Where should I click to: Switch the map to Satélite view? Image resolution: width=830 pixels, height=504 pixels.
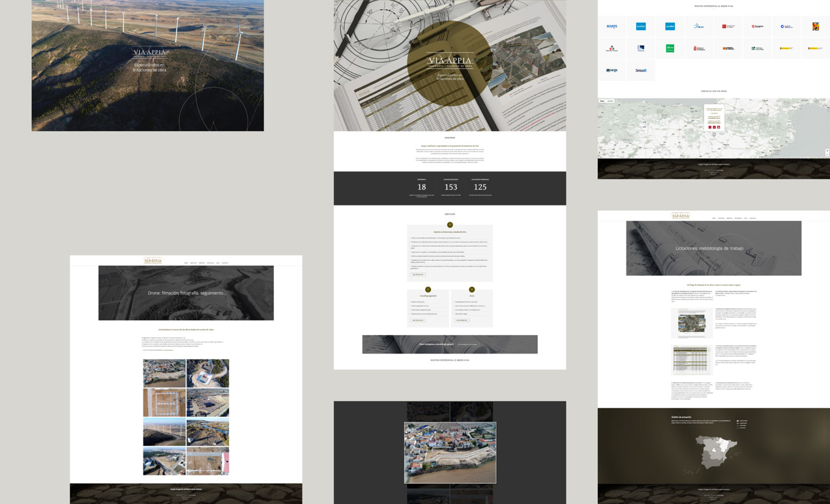click(x=610, y=101)
